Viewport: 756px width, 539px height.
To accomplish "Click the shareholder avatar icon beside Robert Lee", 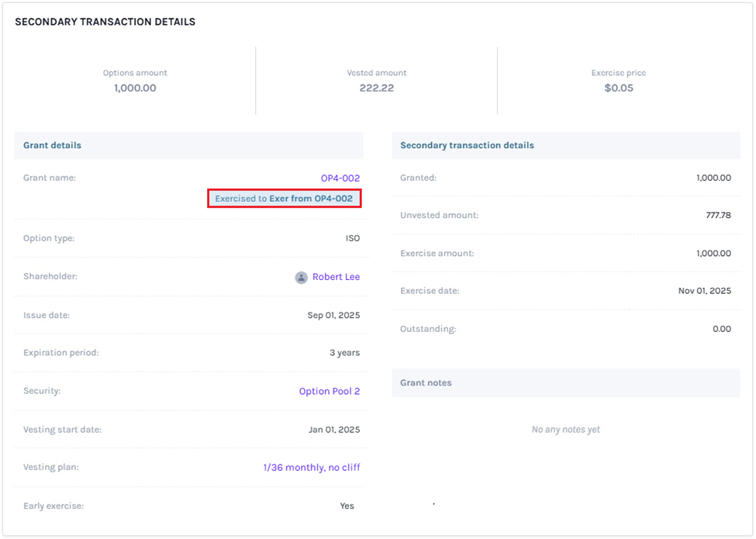I will (301, 277).
